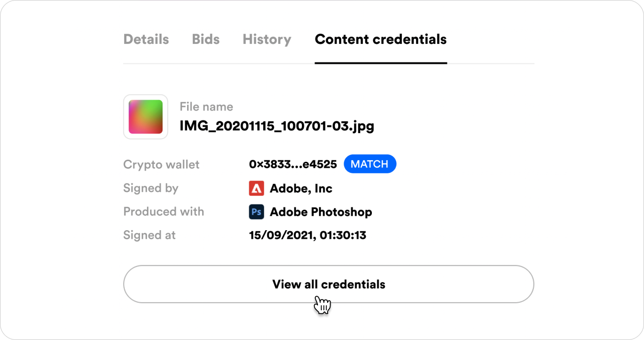Click the Signed by label
Screen dimensions: 644x340
151,188
